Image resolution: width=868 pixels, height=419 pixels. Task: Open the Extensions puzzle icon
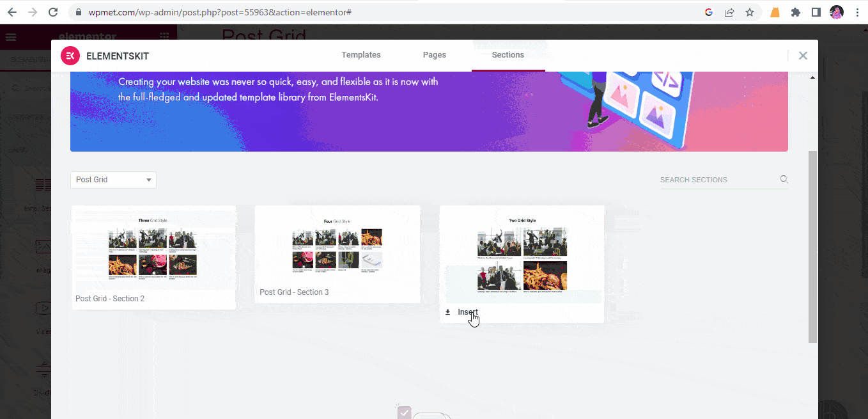tap(796, 12)
